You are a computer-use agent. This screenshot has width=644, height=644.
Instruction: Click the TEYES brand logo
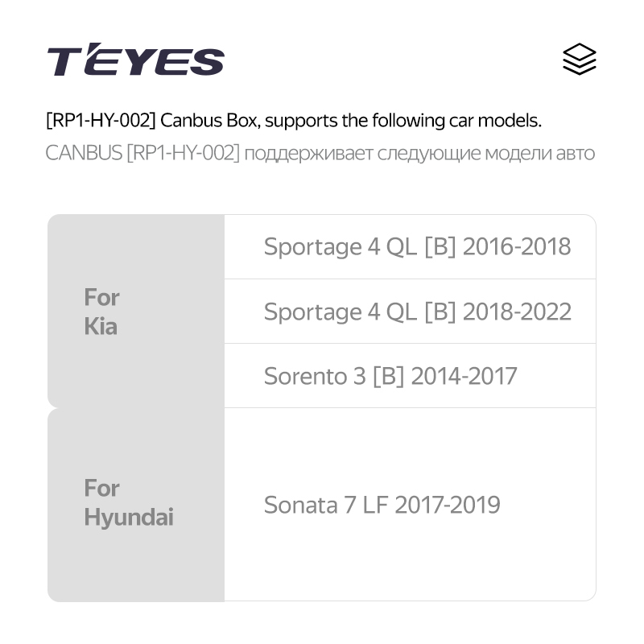tap(135, 60)
